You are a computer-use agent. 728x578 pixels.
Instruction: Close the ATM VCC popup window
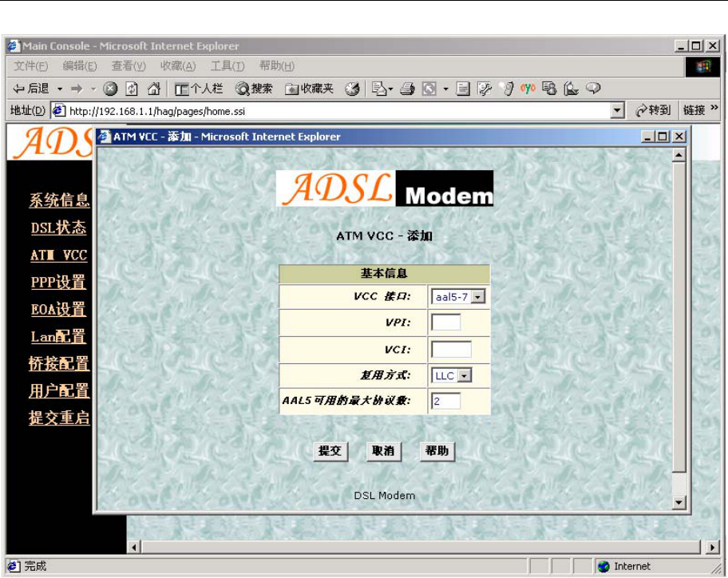[679, 137]
